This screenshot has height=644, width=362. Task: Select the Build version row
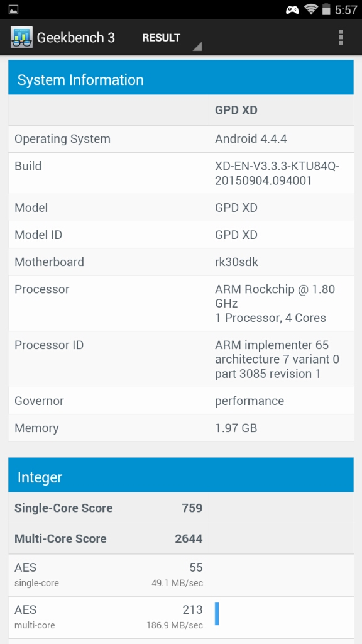pos(181,174)
